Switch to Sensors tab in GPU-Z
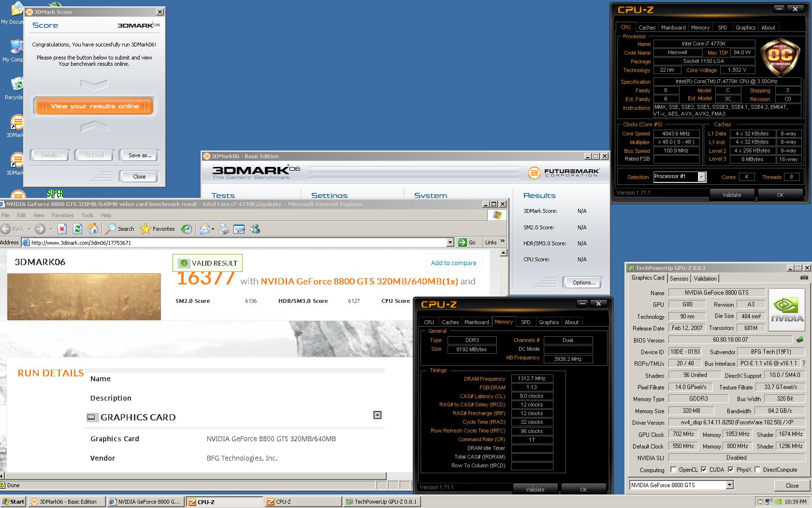This screenshot has height=508, width=812. click(x=679, y=278)
